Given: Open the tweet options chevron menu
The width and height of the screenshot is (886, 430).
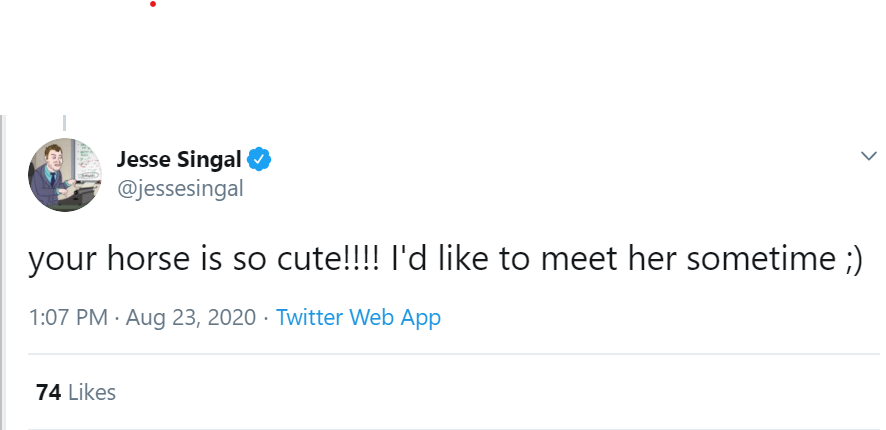Looking at the screenshot, I should click(868, 156).
